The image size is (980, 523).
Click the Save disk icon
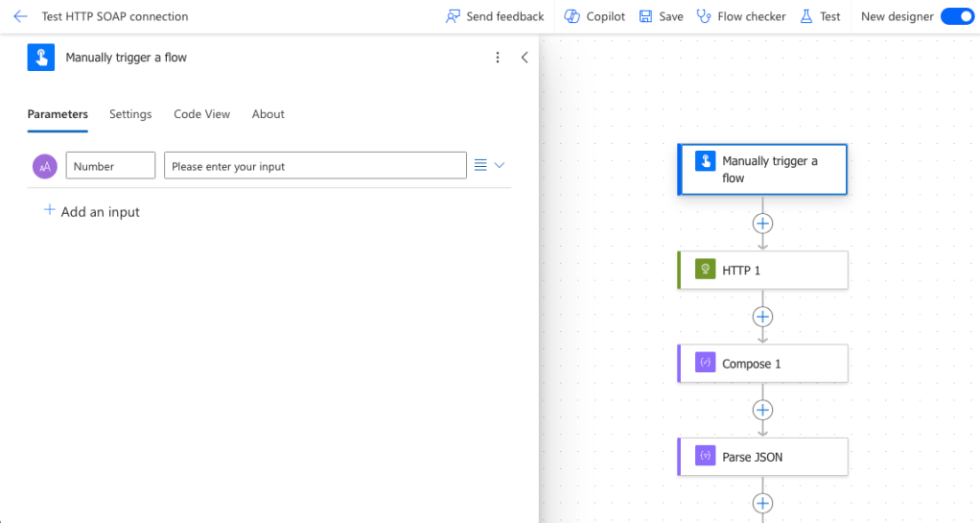[x=646, y=16]
